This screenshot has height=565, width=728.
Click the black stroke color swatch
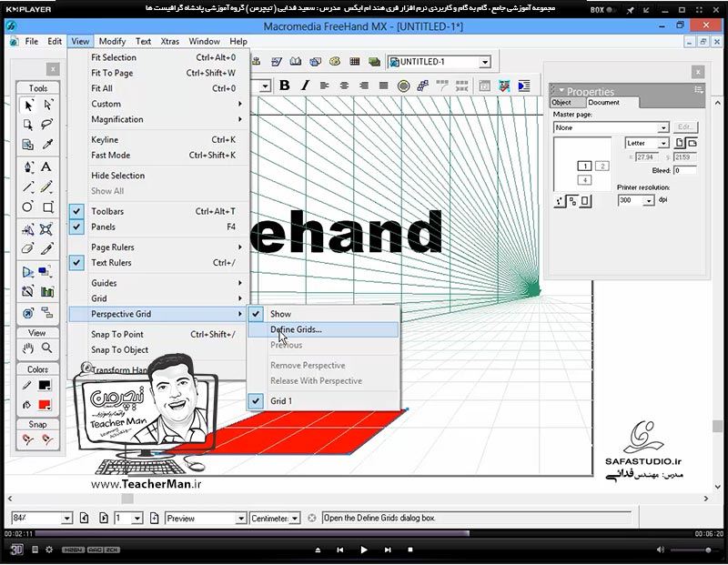[x=45, y=386]
